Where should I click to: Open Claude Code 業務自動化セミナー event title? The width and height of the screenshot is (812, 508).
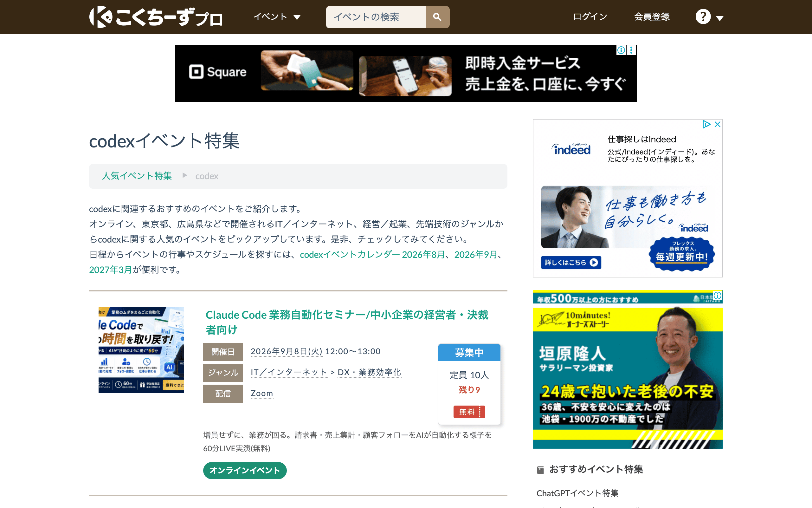click(347, 322)
